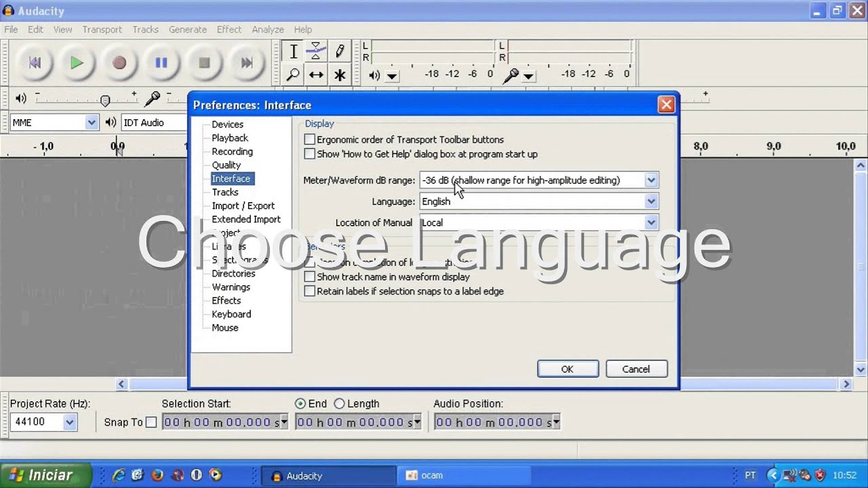Select Devices in preferences tree
Viewport: 868px width, 488px height.
point(227,124)
